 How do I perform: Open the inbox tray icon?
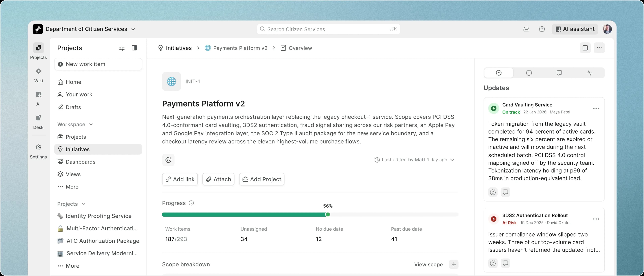[x=526, y=29]
